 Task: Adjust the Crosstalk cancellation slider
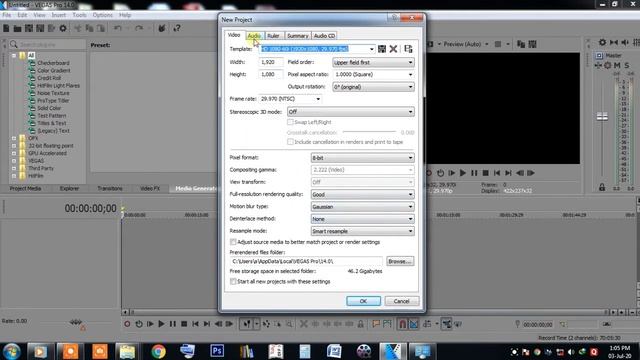369,132
